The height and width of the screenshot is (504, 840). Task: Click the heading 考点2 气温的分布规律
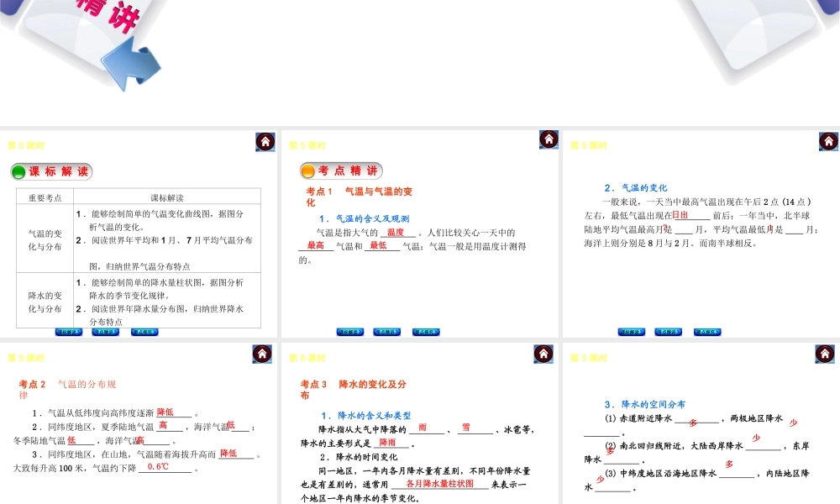pyautogui.click(x=67, y=390)
